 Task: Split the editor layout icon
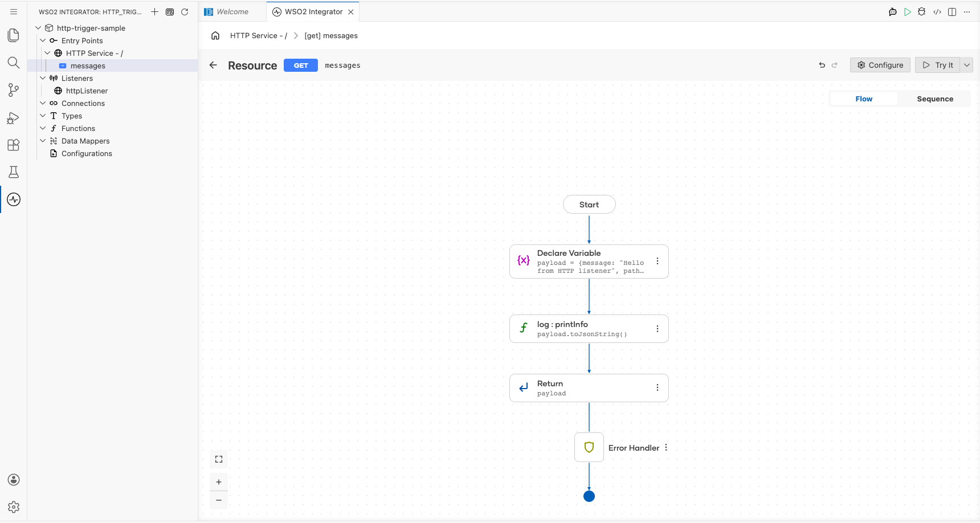(x=952, y=12)
